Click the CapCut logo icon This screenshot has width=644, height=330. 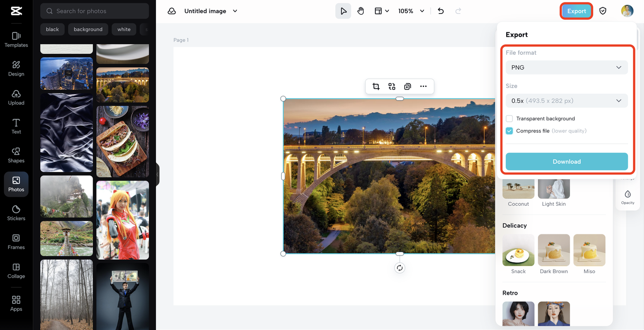click(16, 11)
